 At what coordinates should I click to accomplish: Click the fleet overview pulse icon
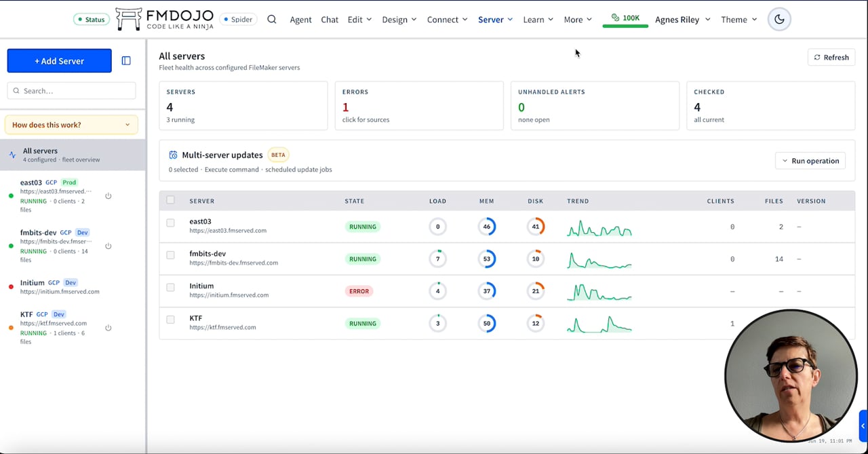[x=12, y=155]
